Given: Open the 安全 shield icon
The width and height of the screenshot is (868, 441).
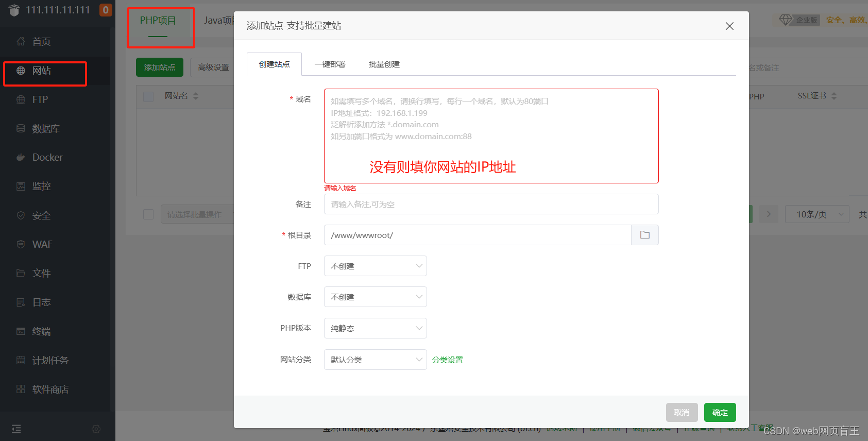Looking at the screenshot, I should pyautogui.click(x=21, y=215).
